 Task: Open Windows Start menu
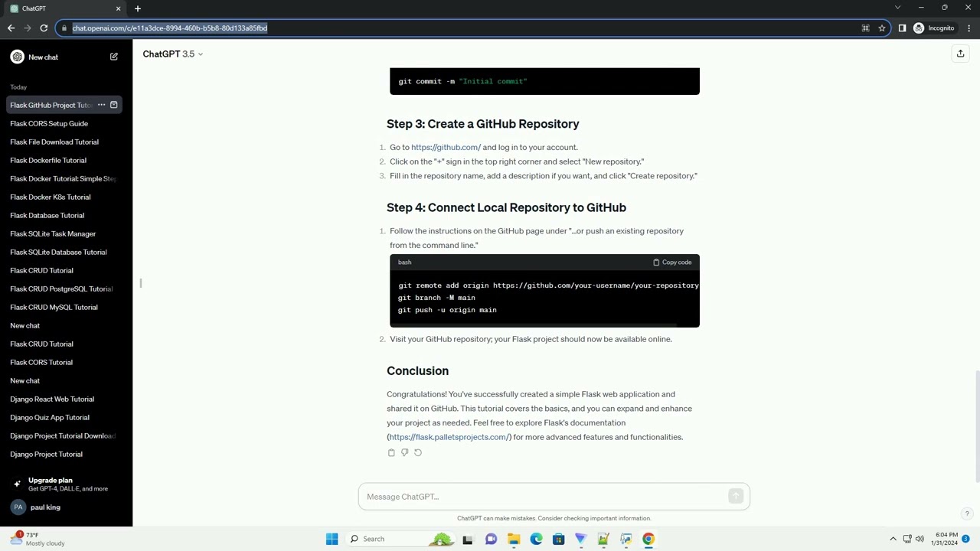pos(332,539)
